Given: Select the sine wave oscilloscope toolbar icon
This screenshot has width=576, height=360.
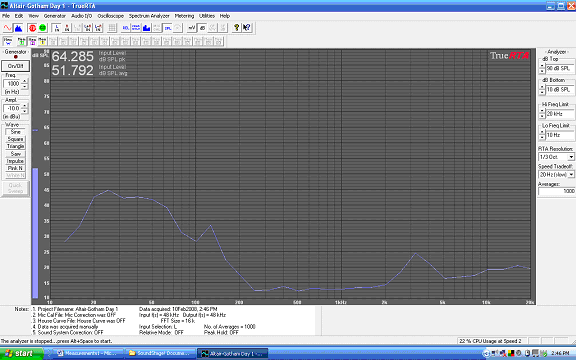Looking at the screenshot, I should (x=8, y=28).
